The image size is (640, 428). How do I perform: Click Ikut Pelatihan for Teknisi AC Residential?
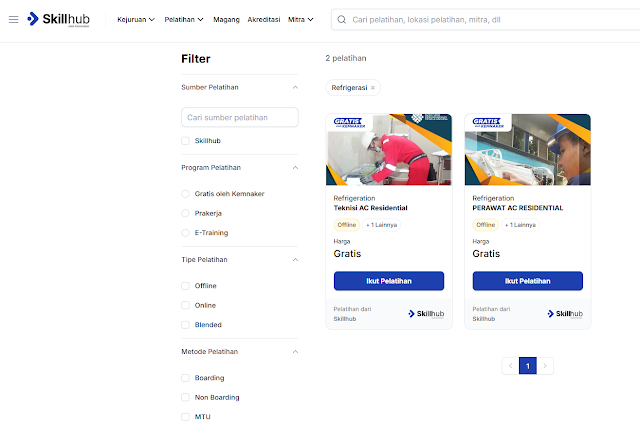pos(389,281)
